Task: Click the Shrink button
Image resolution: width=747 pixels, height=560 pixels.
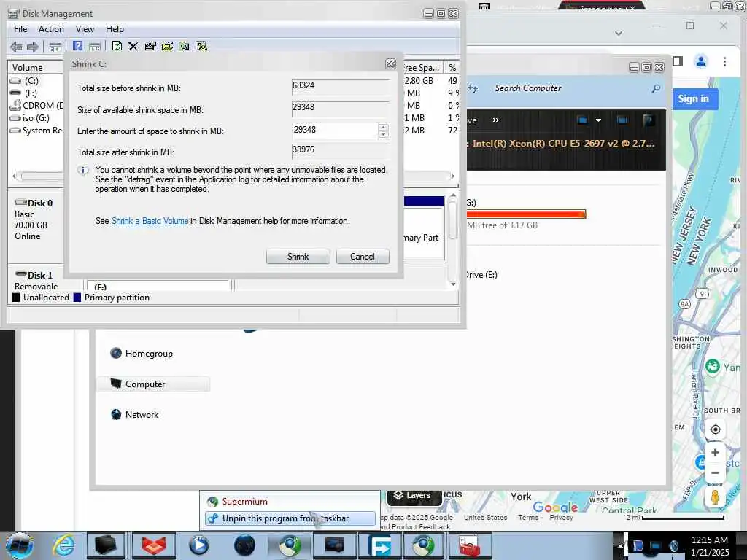Action: [298, 257]
